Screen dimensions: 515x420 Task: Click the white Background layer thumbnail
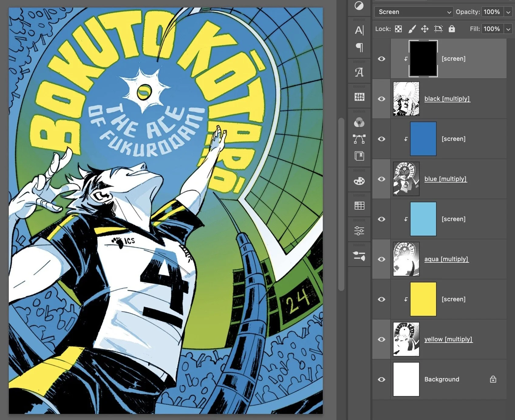pyautogui.click(x=406, y=379)
